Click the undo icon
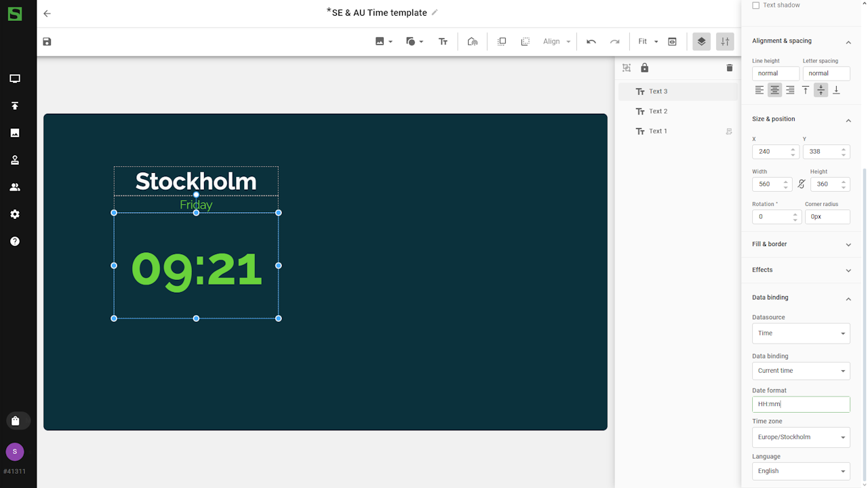 591,42
